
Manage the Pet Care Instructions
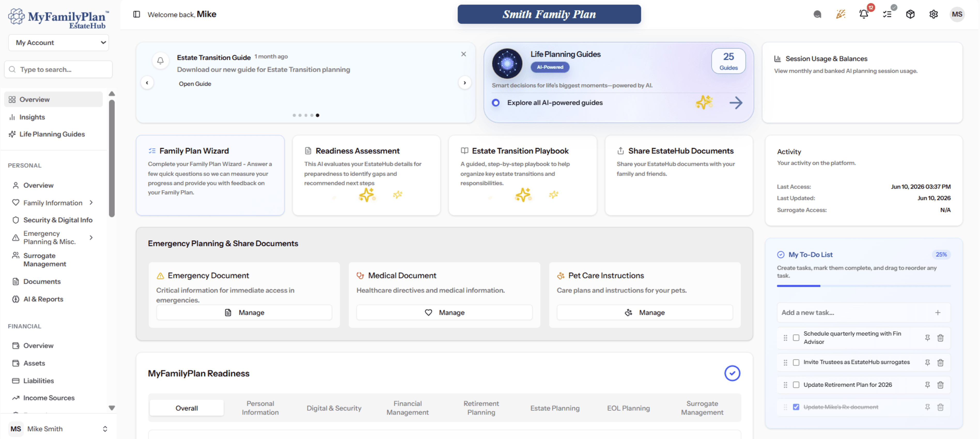pyautogui.click(x=644, y=312)
